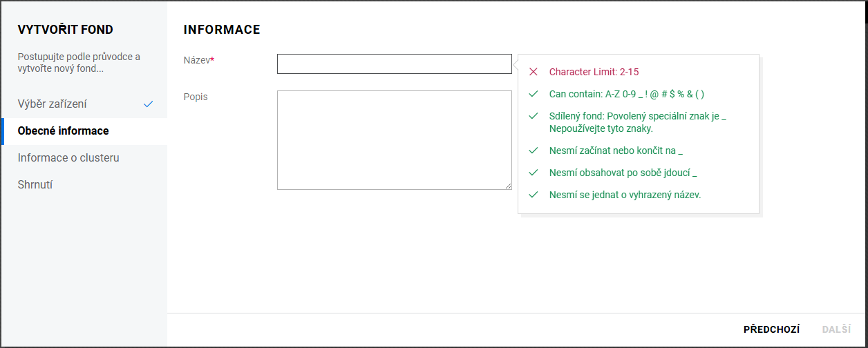Jump to the Shrnutí step
The width and height of the screenshot is (868, 348).
[x=35, y=185]
